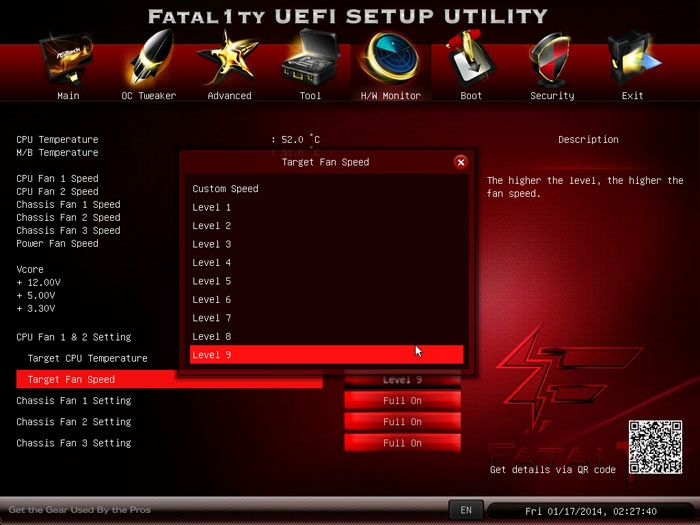The height and width of the screenshot is (525, 700).
Task: Open the OC Tweaker rocket icon
Action: [x=151, y=57]
